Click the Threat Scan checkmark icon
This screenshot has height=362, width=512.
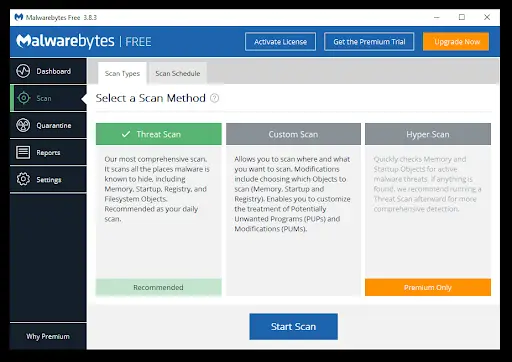[126, 134]
